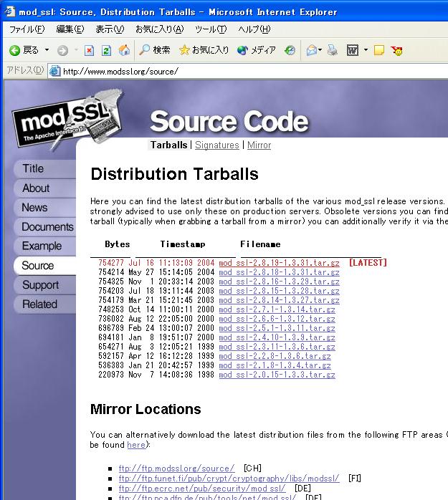
Task: Go to Related in the sidebar
Action: click(x=44, y=304)
